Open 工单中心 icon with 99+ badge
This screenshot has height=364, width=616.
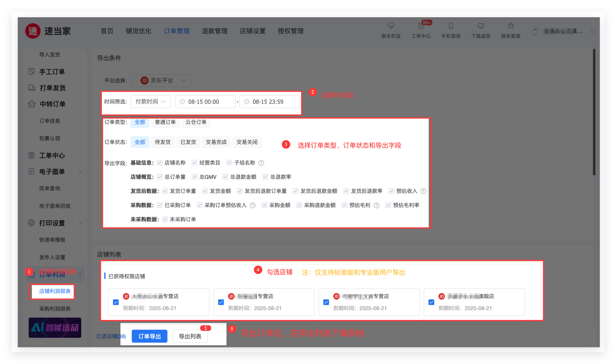[421, 26]
